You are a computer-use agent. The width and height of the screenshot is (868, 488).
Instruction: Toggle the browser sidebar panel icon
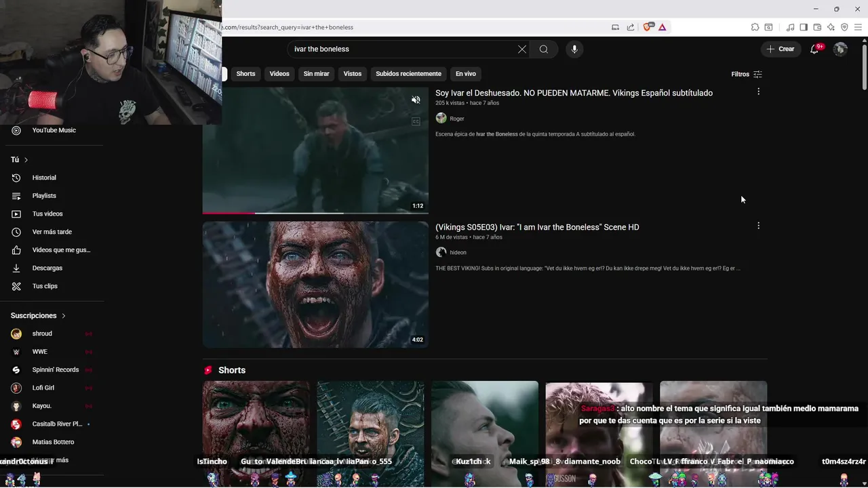click(x=804, y=27)
